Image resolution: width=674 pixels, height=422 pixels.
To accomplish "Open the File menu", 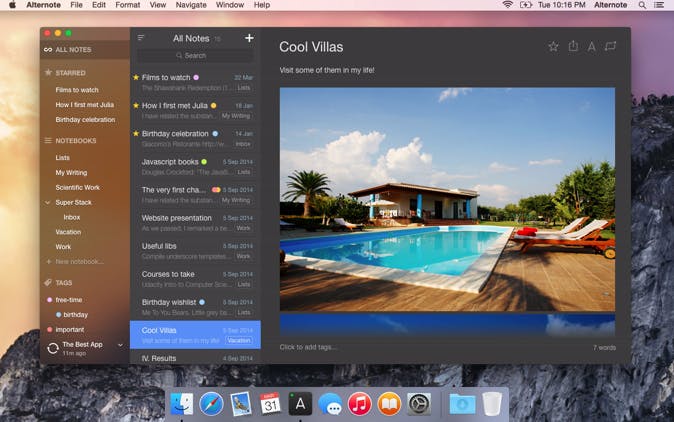I will (76, 5).
